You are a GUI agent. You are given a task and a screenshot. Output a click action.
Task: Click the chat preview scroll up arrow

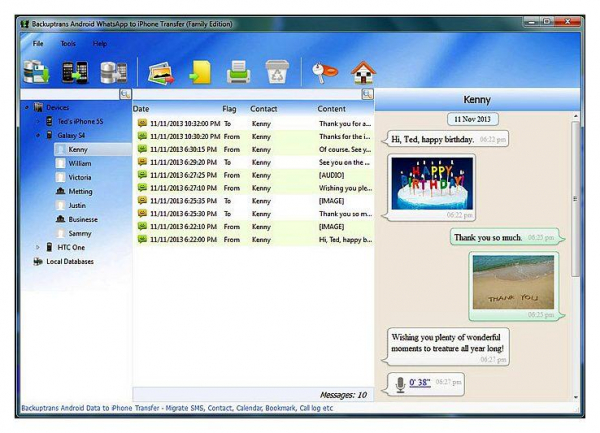575,116
